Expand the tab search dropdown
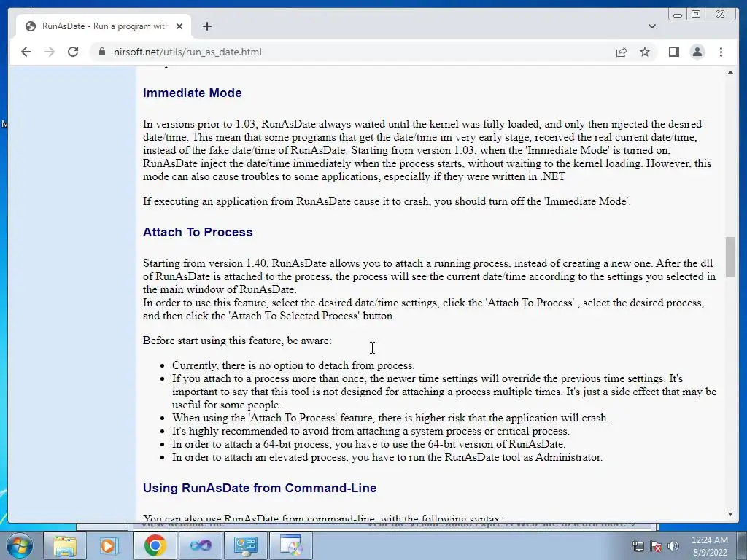Screen dimensions: 747x560 pos(651,26)
